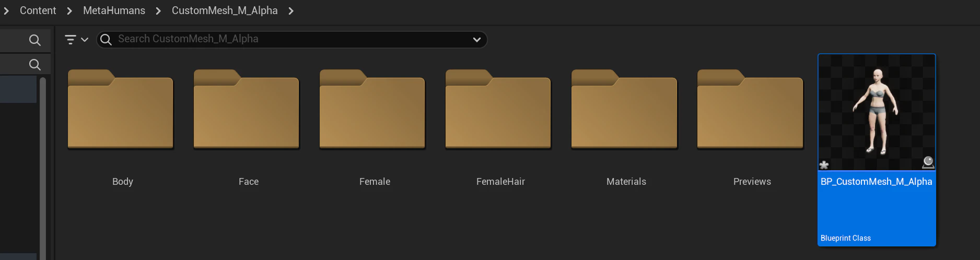Expand chevron after MetaHumans breadcrumb
The image size is (980, 260).
click(x=158, y=11)
